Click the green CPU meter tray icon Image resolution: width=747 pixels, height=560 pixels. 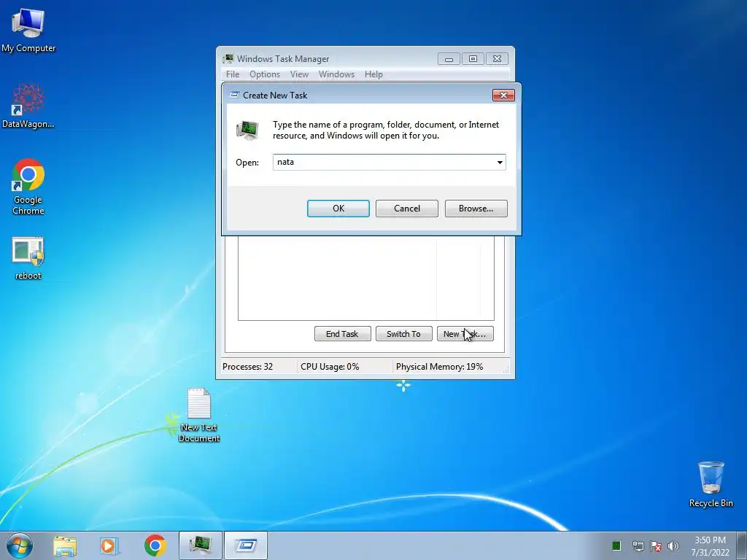click(x=616, y=545)
